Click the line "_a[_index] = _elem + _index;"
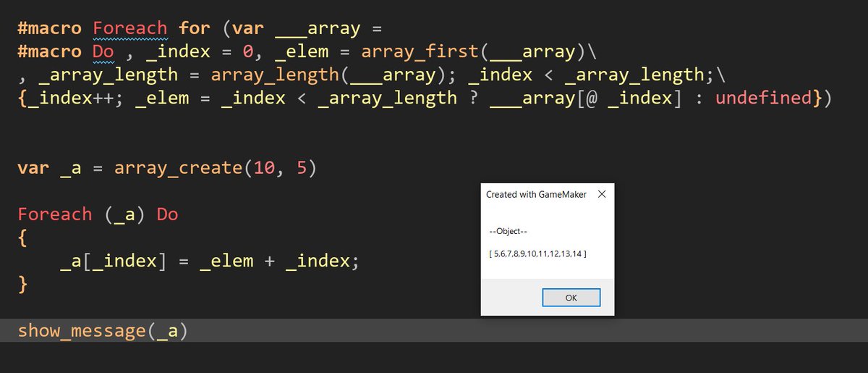This screenshot has height=373, width=868. 210,261
